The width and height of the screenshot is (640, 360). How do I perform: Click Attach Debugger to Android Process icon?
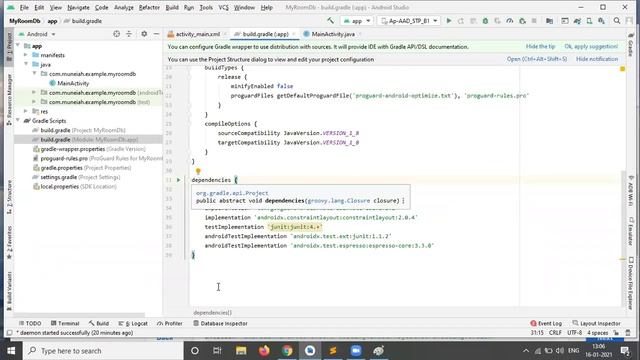(x=522, y=21)
